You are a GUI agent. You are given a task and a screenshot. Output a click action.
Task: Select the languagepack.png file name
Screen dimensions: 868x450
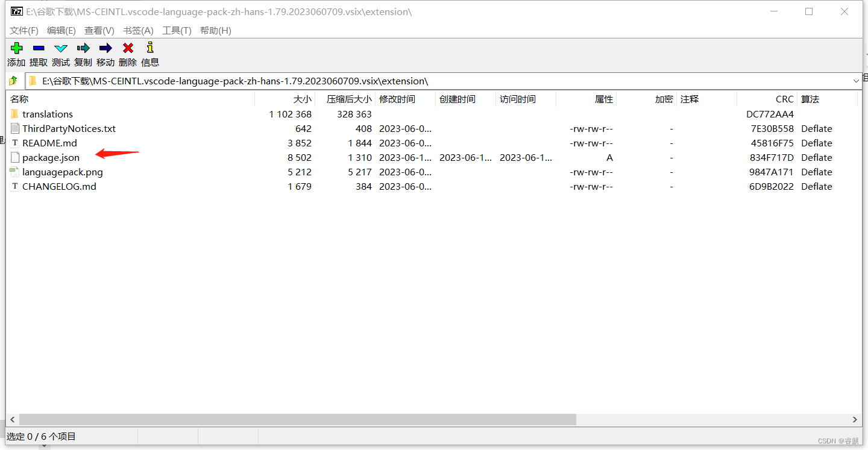click(x=63, y=172)
